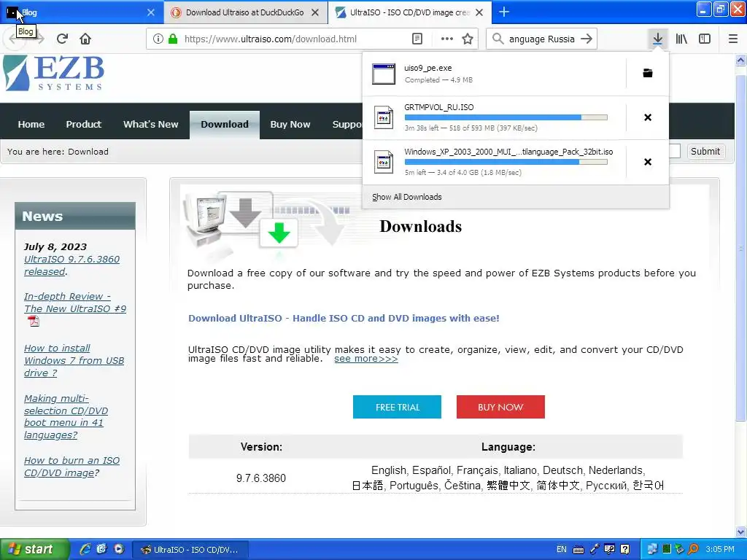Open site information icon in address bar
The width and height of the screenshot is (747, 560).
tap(158, 39)
